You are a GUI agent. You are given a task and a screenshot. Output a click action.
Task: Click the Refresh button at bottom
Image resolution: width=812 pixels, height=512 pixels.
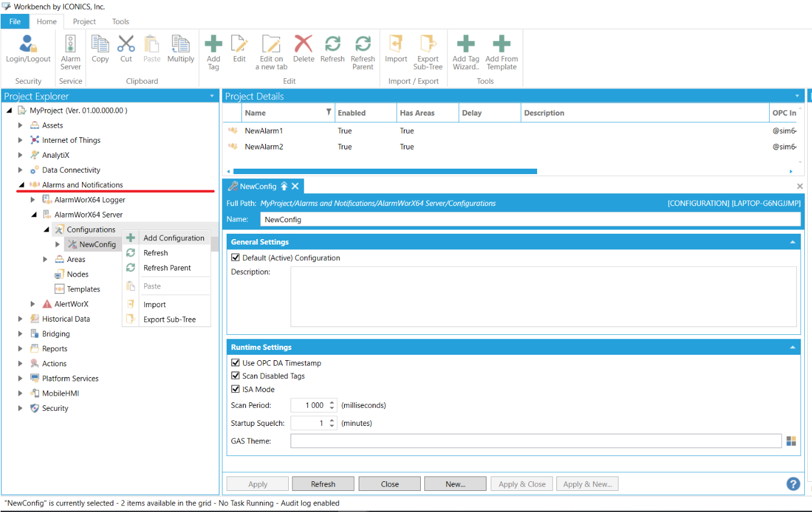coord(323,484)
